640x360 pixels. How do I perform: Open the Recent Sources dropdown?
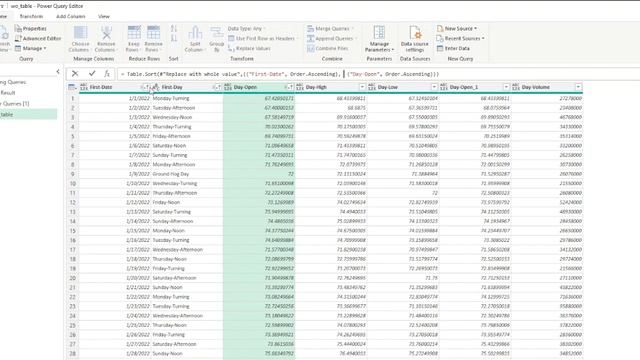pyautogui.click(x=460, y=38)
